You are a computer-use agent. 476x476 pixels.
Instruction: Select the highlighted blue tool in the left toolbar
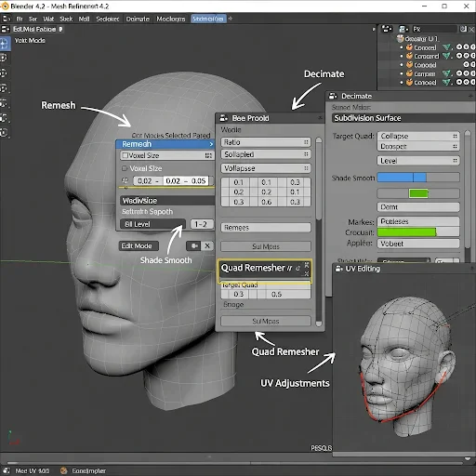(x=5, y=44)
